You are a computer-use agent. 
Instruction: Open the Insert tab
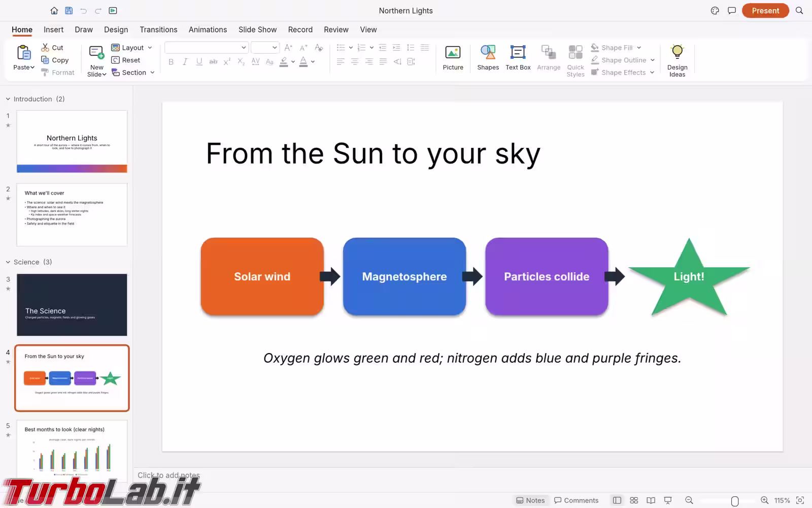pos(53,29)
